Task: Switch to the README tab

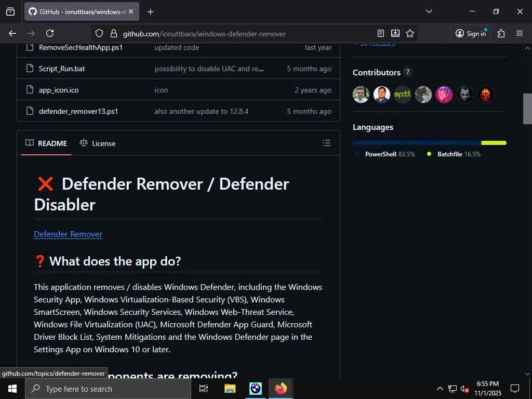Action: pos(46,143)
